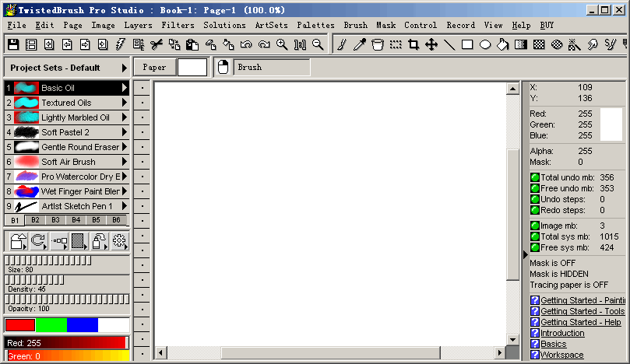
Task: Switch to the B6 brush bank tab
Action: (116, 220)
